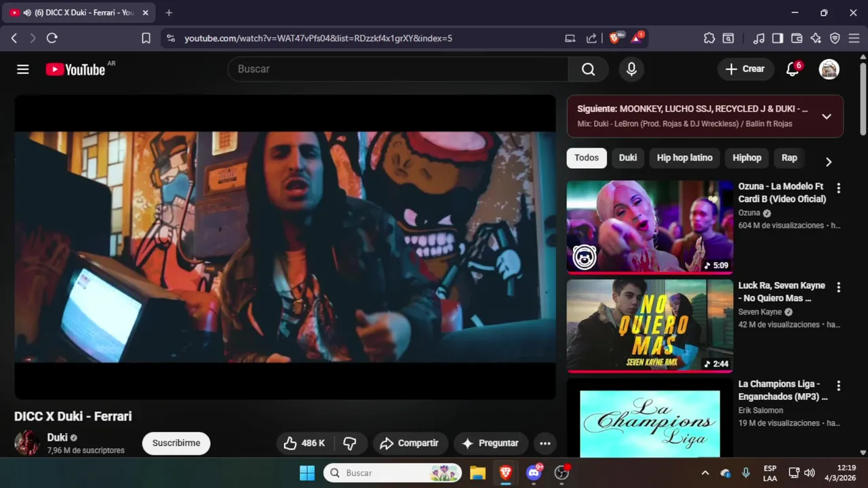This screenshot has width=868, height=488.
Task: Click the Crear button
Action: coord(745,69)
